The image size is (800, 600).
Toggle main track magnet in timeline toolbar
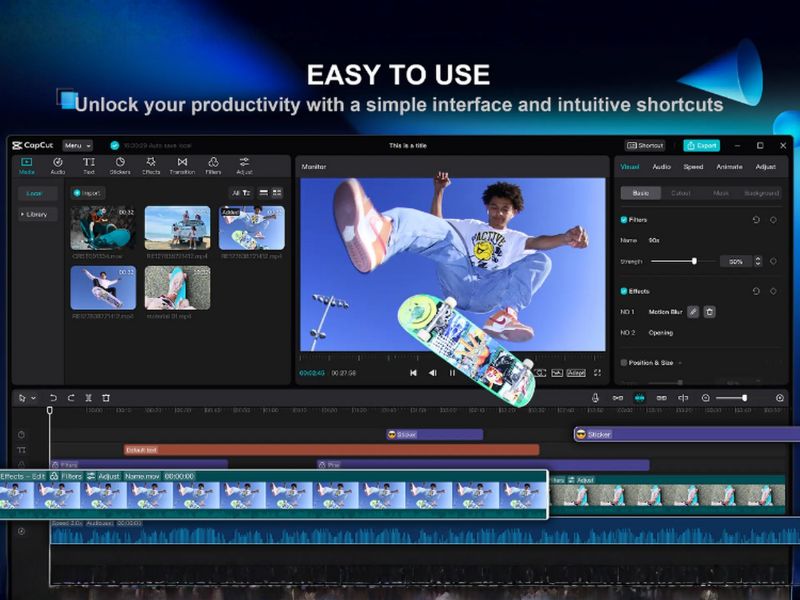coord(618,398)
